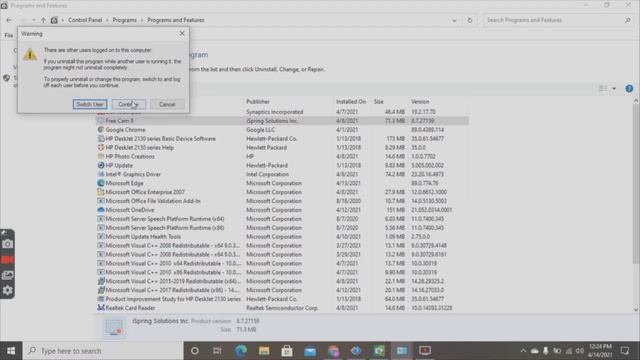This screenshot has height=360, width=640.
Task: Sort by Size column header
Action: pyautogui.click(x=378, y=102)
